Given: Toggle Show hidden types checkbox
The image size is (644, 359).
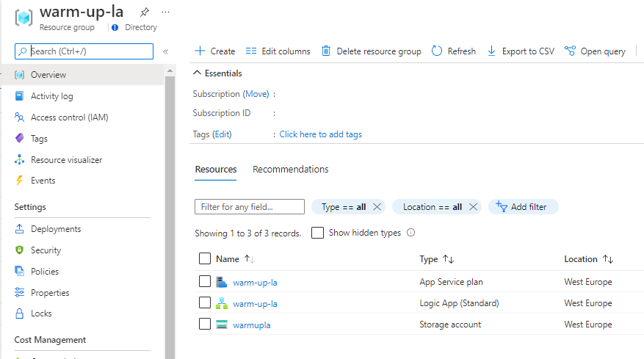Looking at the screenshot, I should [x=317, y=233].
